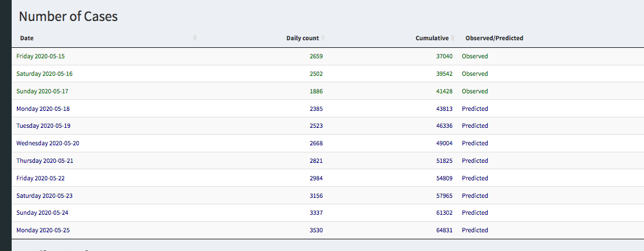Select the Monday 2020-05-25 date cell
This screenshot has height=251, width=644.
43,231
